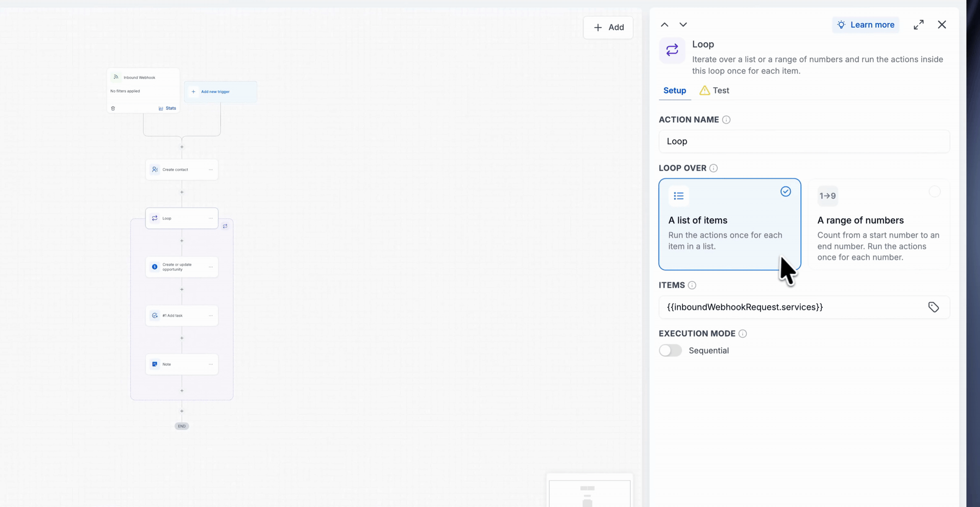Show info tooltip for Loop Over
Screen dimensions: 980x507
714,168
